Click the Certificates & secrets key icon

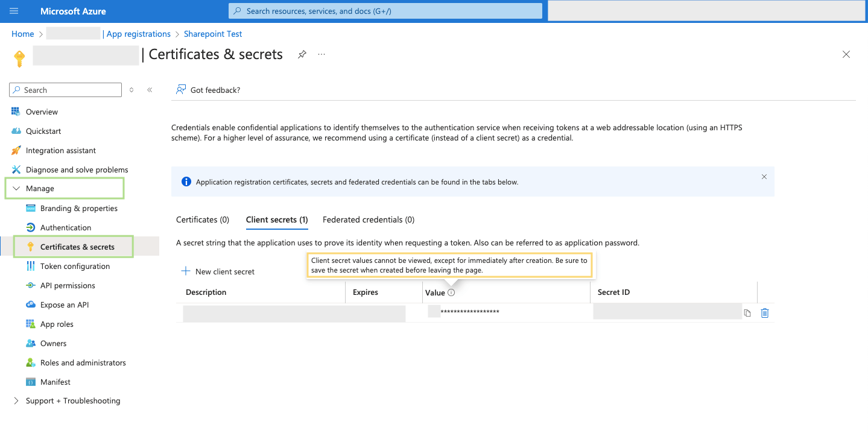(31, 247)
